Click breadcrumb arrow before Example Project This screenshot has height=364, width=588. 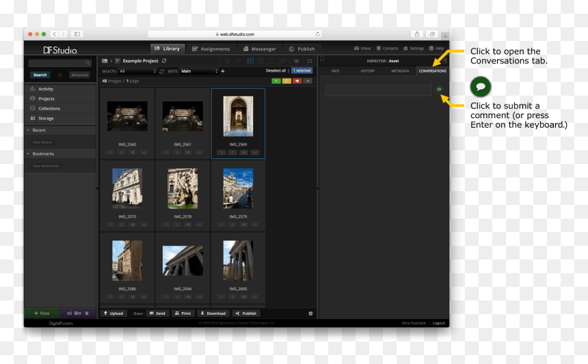(111, 61)
